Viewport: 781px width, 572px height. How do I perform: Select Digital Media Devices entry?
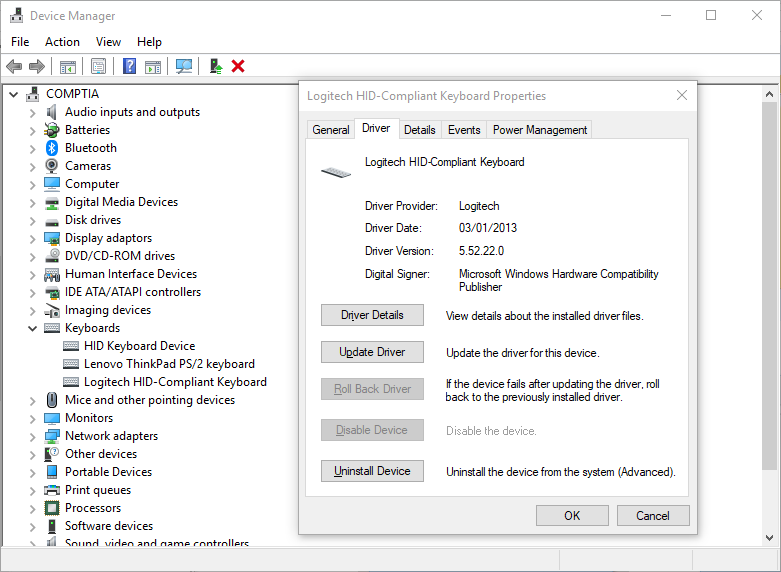122,202
